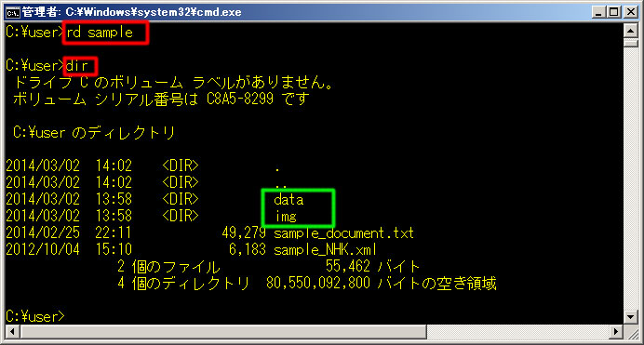Screen dimensions: 644x345
Task: Click the vertical scrollbar down arrow
Action: click(x=630, y=316)
